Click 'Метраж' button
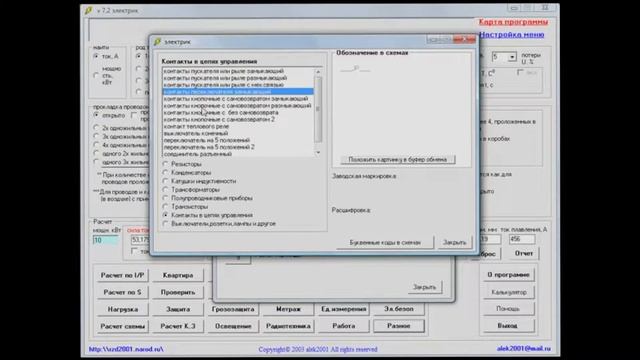Screen dimensions: 640x360 tap(288, 309)
